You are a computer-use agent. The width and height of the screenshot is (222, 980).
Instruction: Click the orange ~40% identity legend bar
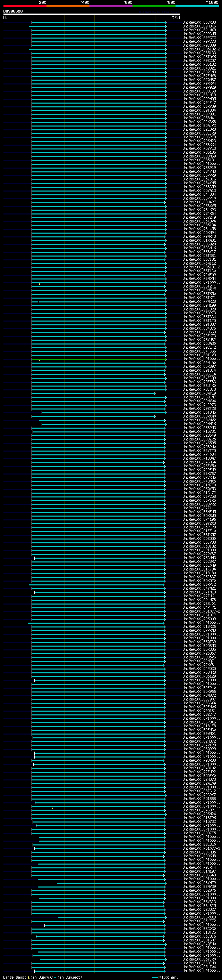tap(68, 6)
